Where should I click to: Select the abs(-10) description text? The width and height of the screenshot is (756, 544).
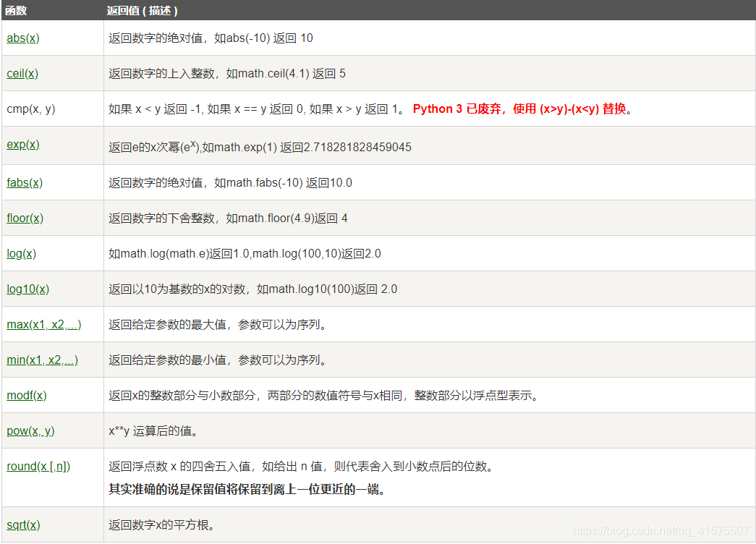(x=210, y=38)
